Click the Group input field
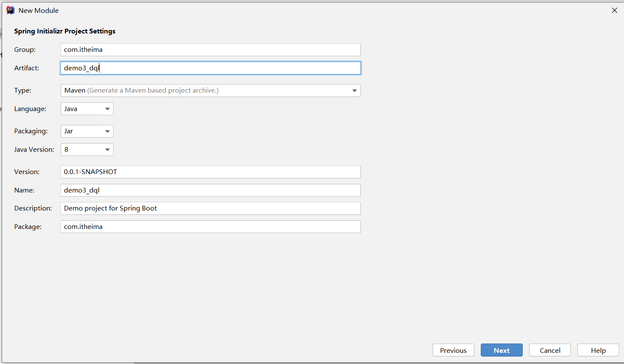 [210, 50]
